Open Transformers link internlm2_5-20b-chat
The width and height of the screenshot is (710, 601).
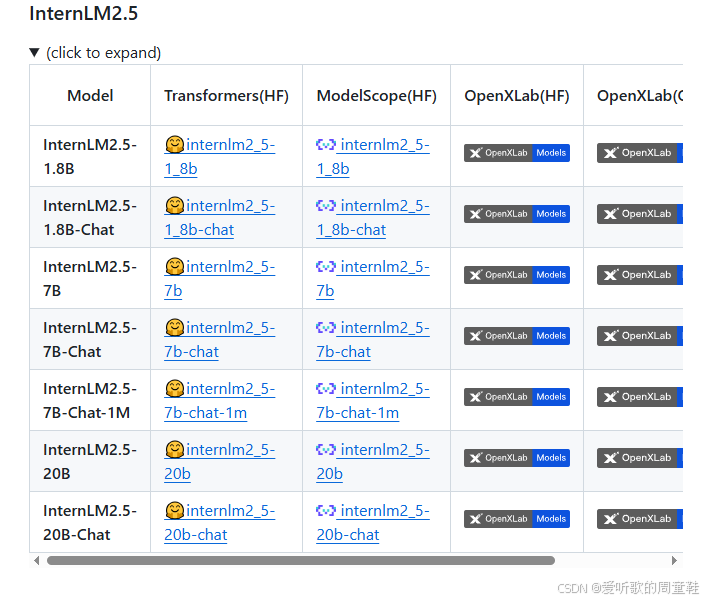point(220,523)
